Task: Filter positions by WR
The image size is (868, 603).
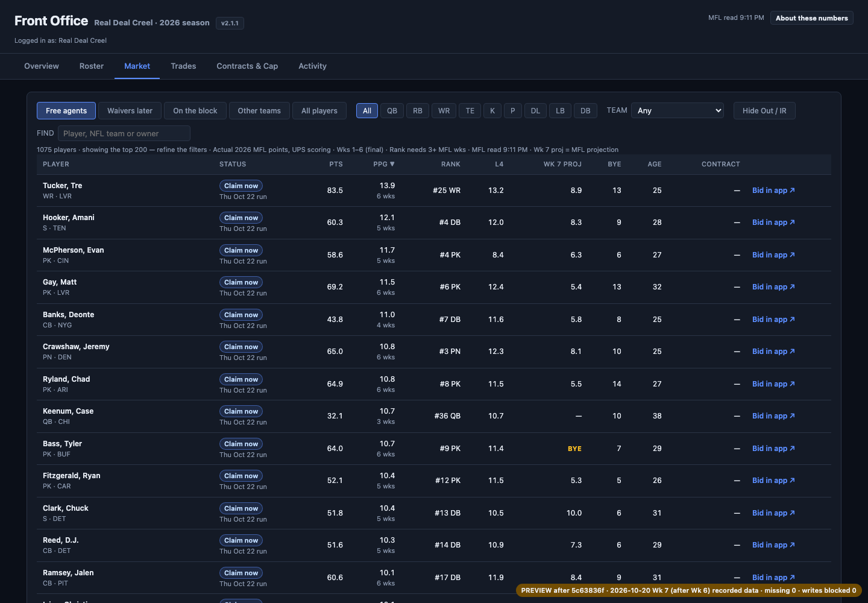Action: [444, 111]
